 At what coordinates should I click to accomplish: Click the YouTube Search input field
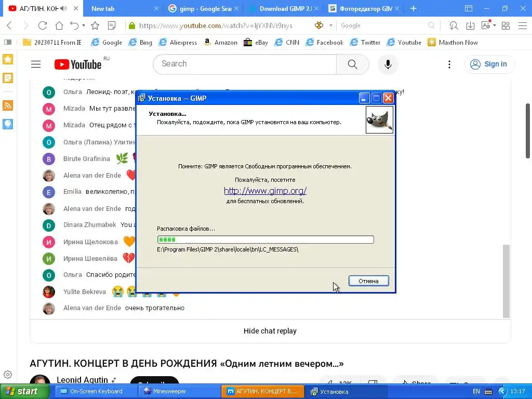[x=245, y=64]
